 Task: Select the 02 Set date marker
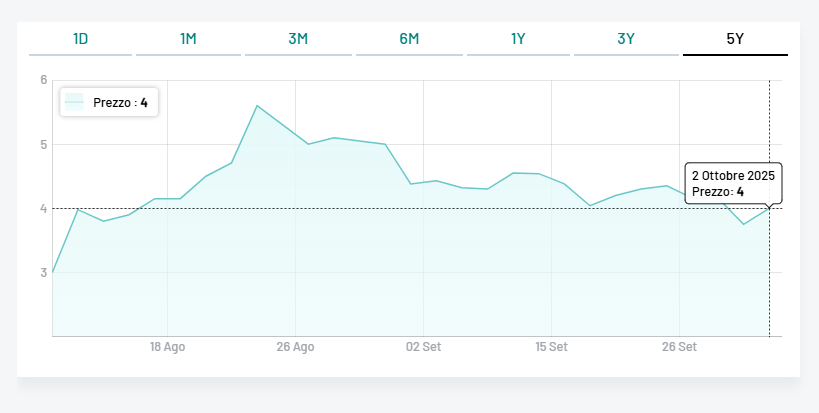pyautogui.click(x=423, y=347)
